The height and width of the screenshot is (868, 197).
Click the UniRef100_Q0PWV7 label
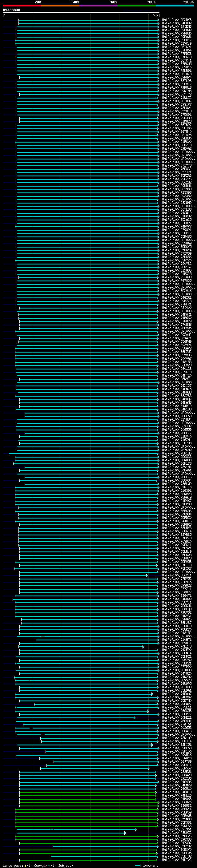point(176,704)
